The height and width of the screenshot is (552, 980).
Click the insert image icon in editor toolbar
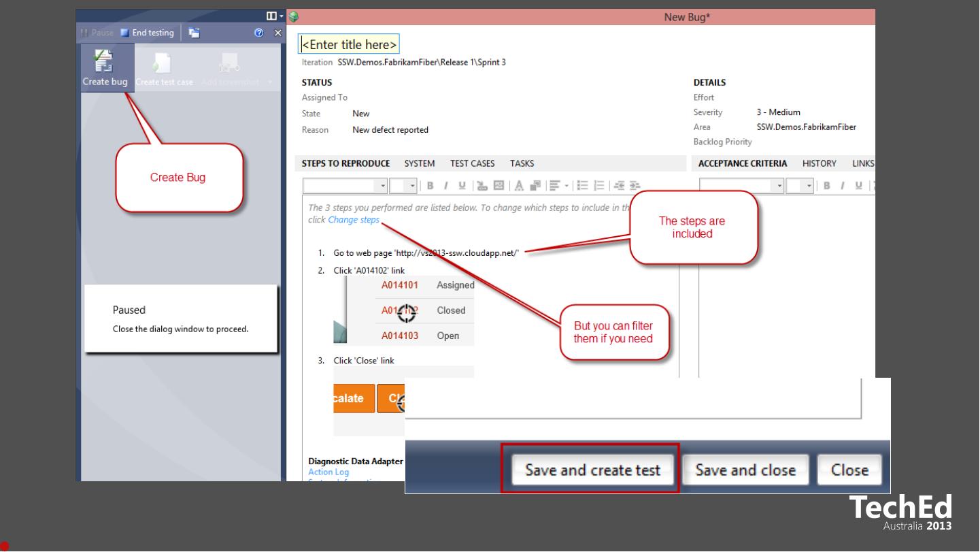point(498,186)
